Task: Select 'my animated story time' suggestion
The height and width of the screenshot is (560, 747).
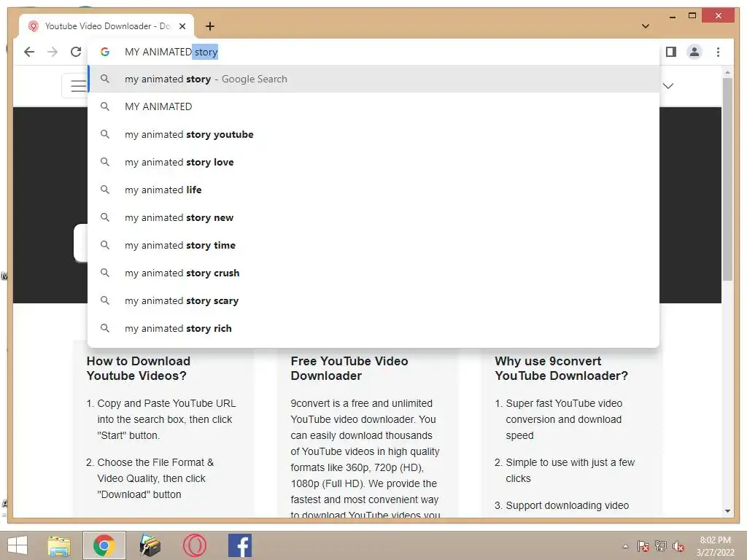Action: [x=373, y=245]
